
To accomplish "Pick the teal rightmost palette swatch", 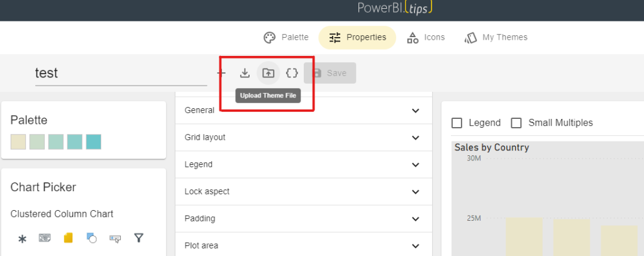I will click(x=94, y=142).
